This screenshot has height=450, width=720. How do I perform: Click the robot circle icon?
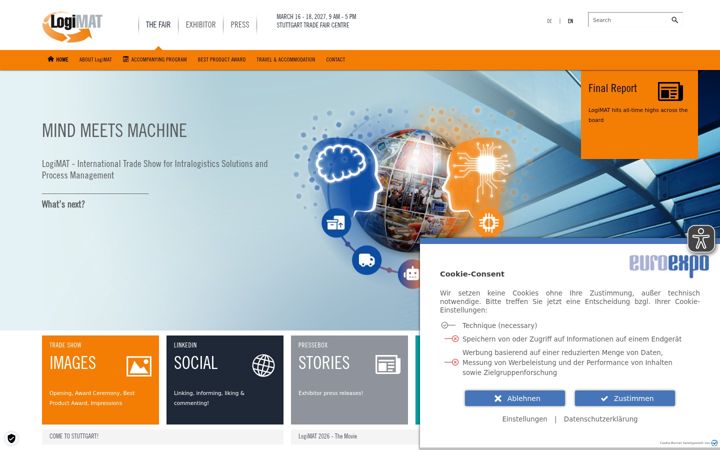pyautogui.click(x=410, y=274)
